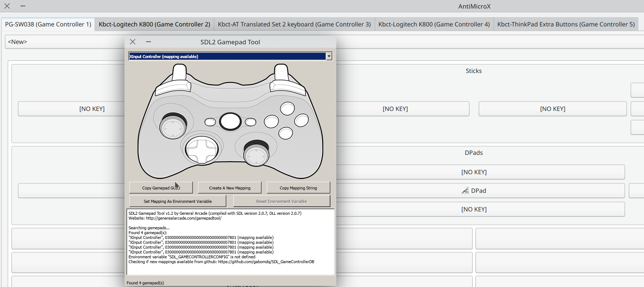Click Copy Mapping String button
Viewport: 644px width, 287px height.
(x=298, y=188)
